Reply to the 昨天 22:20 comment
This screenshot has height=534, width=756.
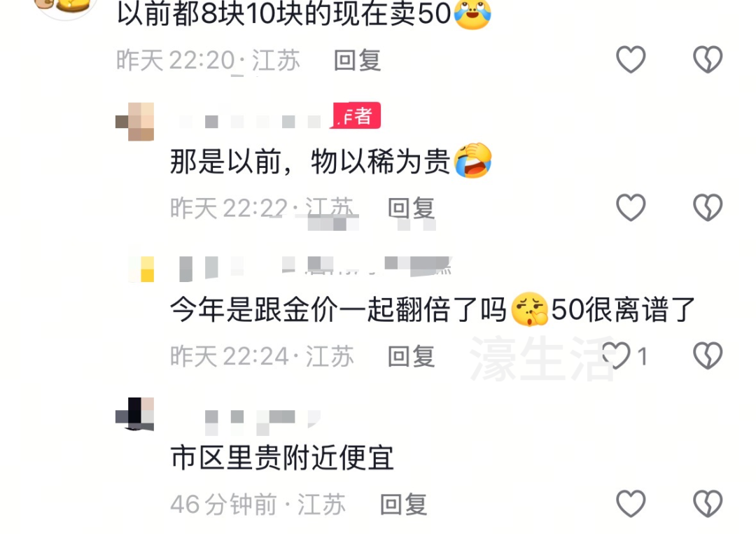(x=357, y=61)
